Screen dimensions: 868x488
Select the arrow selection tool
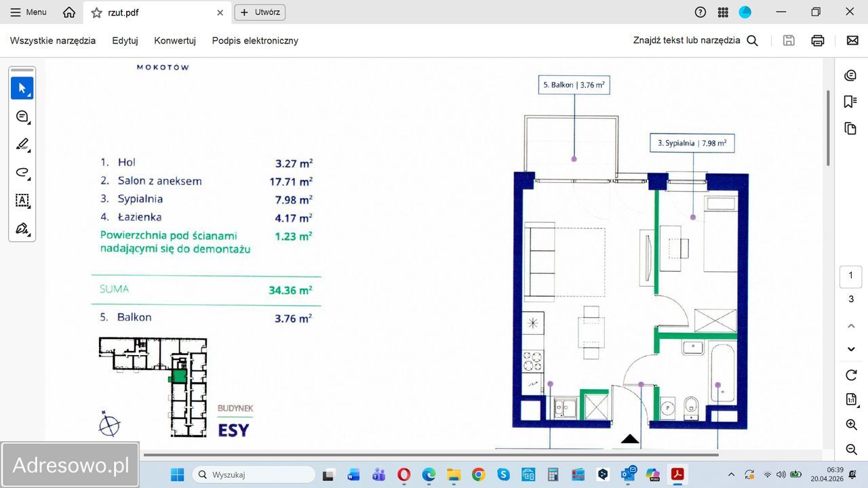tap(22, 88)
